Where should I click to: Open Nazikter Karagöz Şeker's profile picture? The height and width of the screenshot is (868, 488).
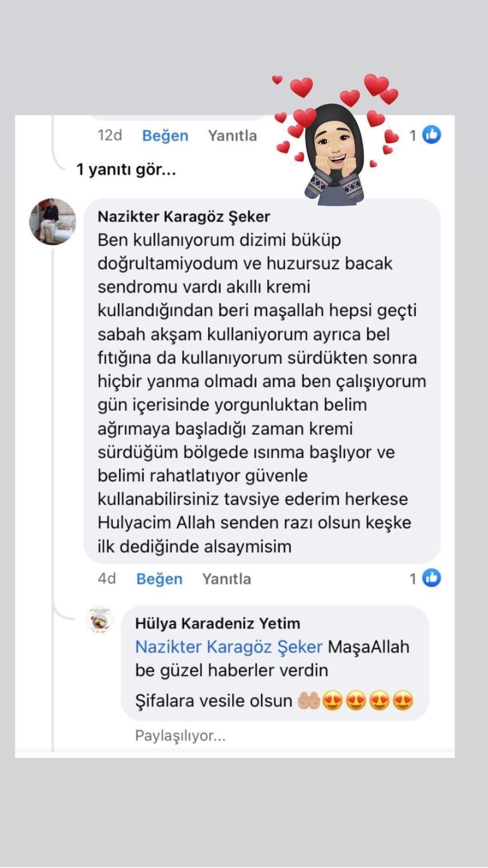(x=52, y=221)
